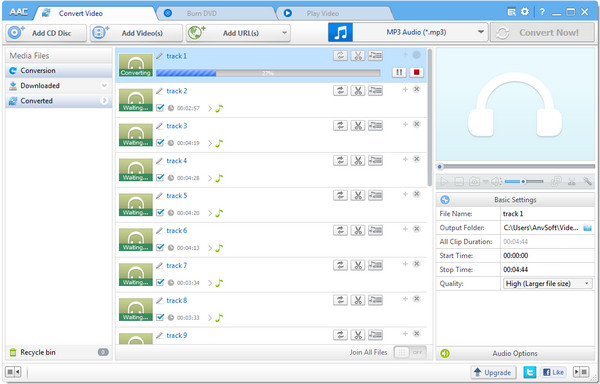Screen dimensions: 600x384
Task: Switch to the Play Video tab
Action: coord(323,13)
